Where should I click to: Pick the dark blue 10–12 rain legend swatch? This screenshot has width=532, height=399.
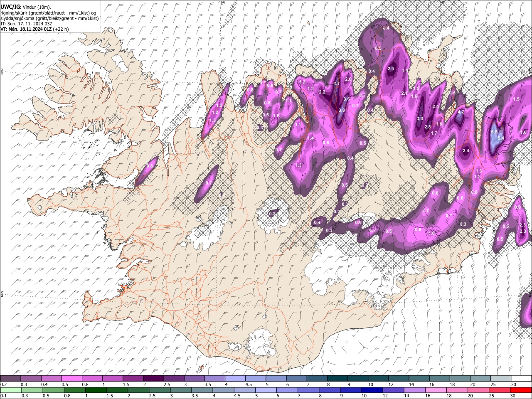(372, 390)
